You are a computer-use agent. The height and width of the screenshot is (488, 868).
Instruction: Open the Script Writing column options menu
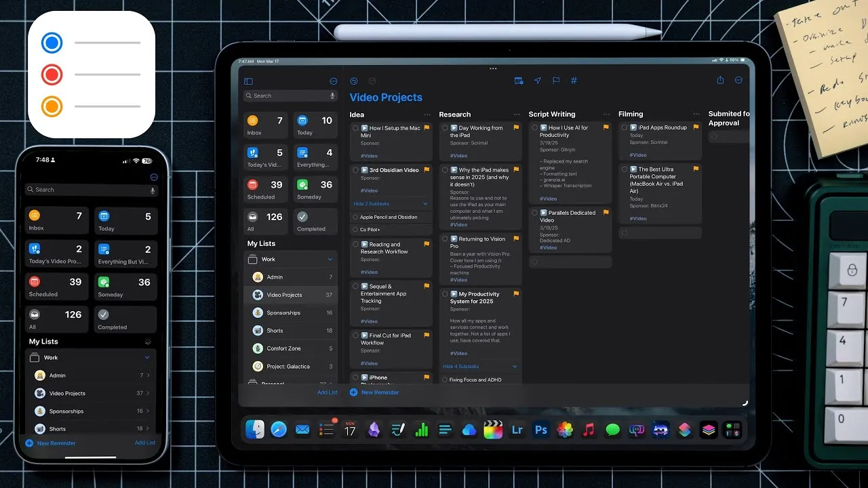pos(606,115)
